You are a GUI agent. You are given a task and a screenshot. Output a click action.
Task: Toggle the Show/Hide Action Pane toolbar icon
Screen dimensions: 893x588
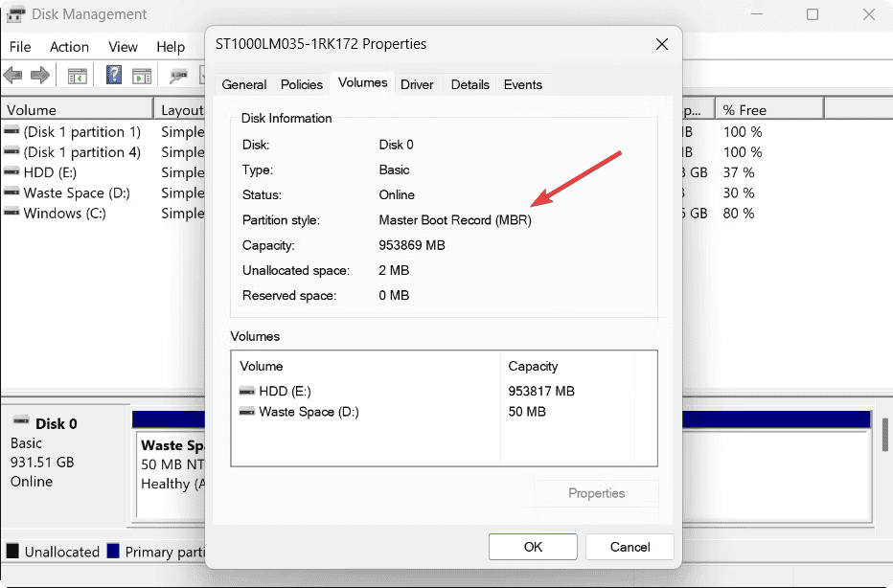[x=140, y=76]
